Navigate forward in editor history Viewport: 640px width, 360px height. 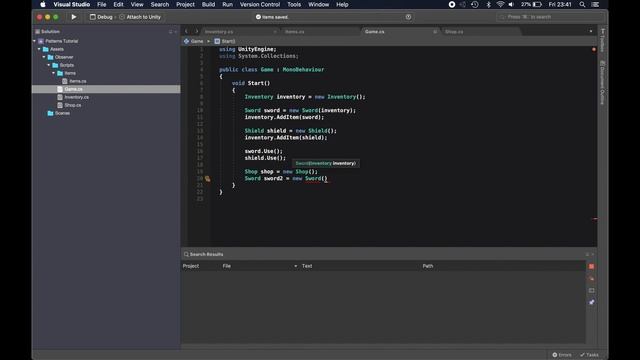pyautogui.click(x=196, y=31)
